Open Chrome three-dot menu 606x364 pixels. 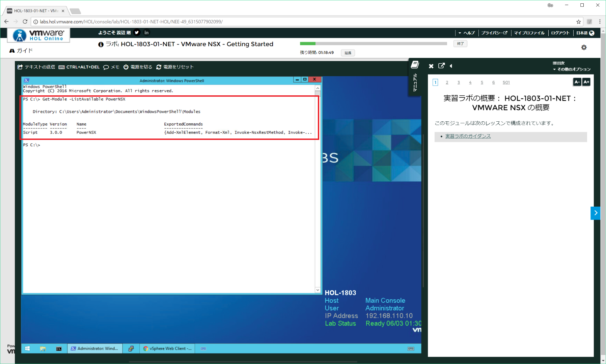pos(600,22)
